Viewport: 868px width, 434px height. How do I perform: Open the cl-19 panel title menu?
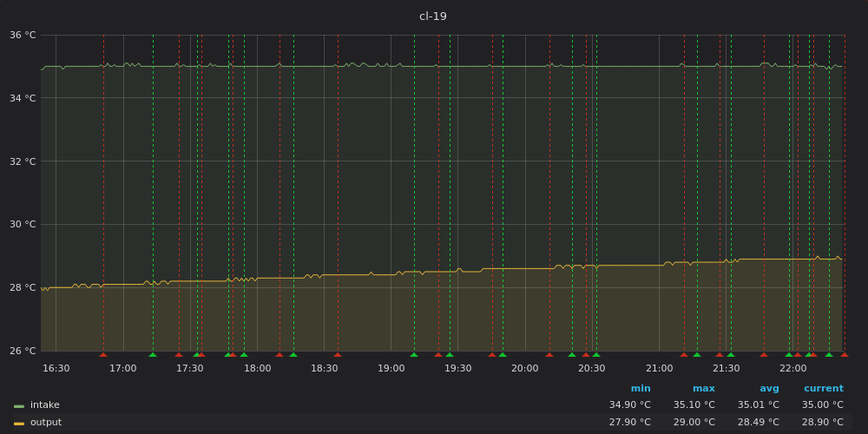[433, 16]
